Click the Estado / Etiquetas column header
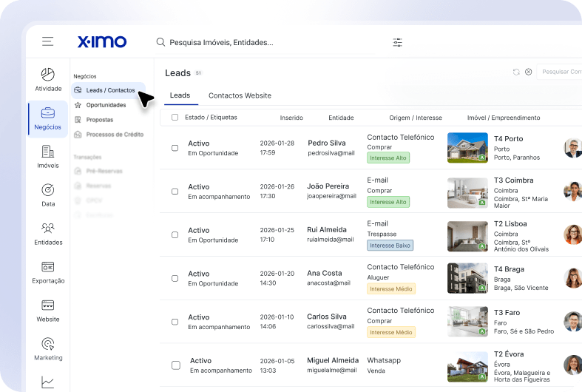This screenshot has height=392, width=582. (x=211, y=118)
